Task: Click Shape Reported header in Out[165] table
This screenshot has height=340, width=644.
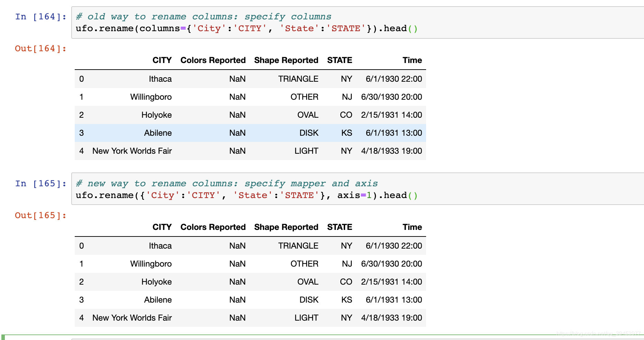Action: click(x=286, y=227)
